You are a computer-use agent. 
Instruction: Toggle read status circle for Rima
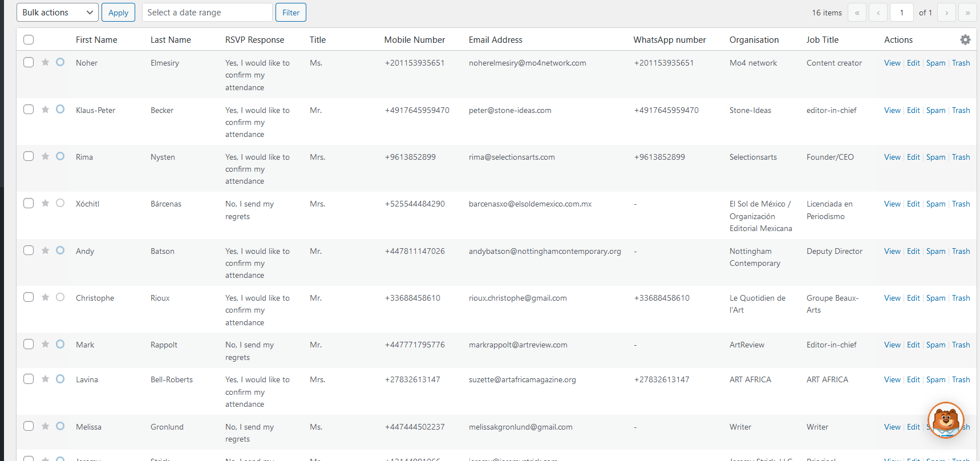(60, 156)
